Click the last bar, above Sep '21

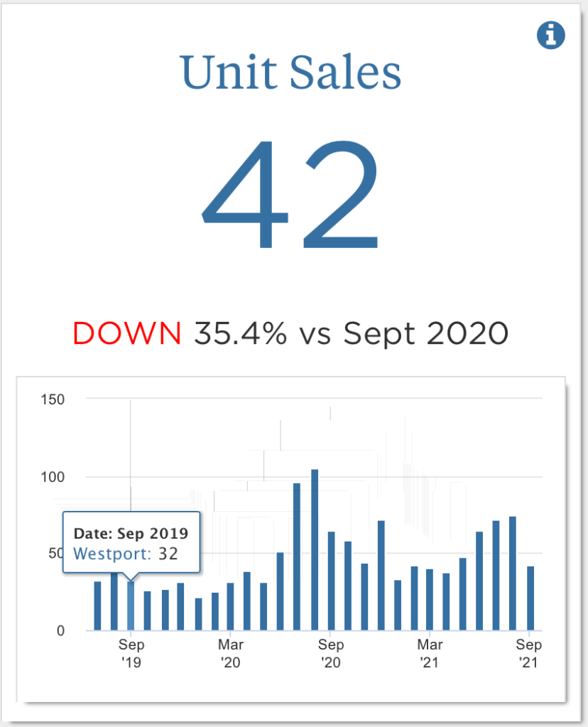click(530, 598)
